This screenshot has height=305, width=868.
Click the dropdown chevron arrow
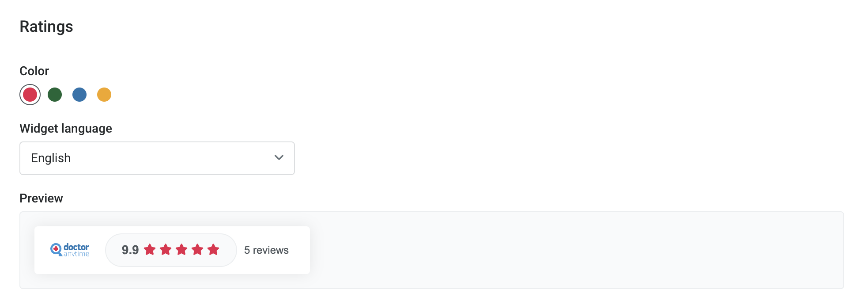tap(279, 157)
